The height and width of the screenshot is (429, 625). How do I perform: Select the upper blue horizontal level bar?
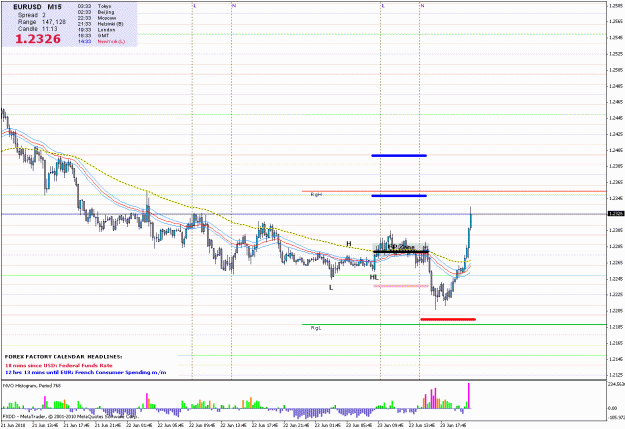(399, 155)
